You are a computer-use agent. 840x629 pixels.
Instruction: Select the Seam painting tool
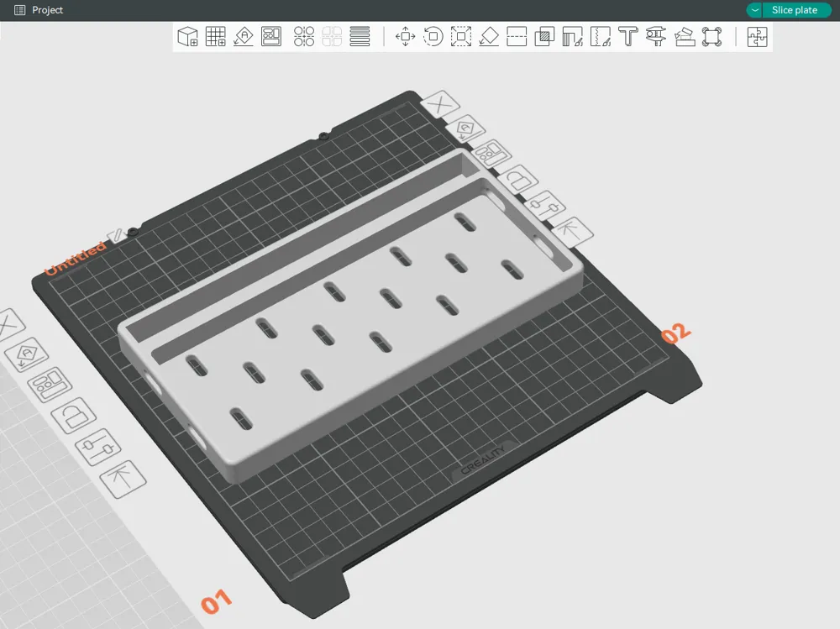600,36
